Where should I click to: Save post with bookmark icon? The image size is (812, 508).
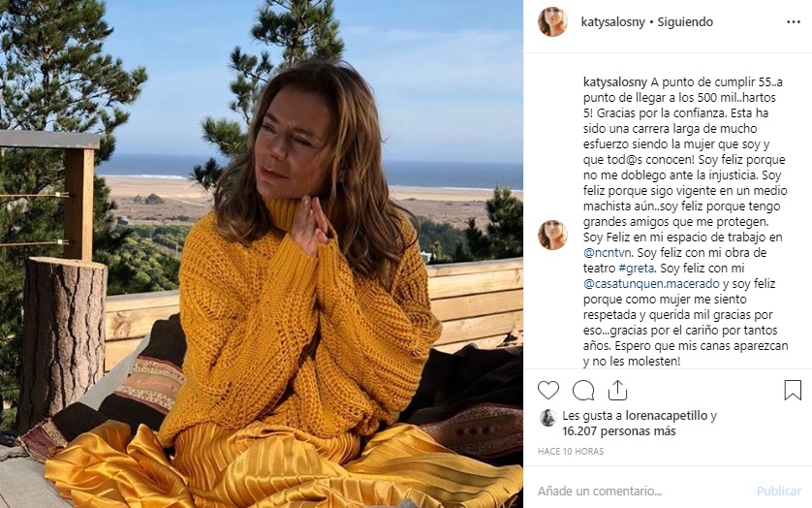tap(793, 390)
